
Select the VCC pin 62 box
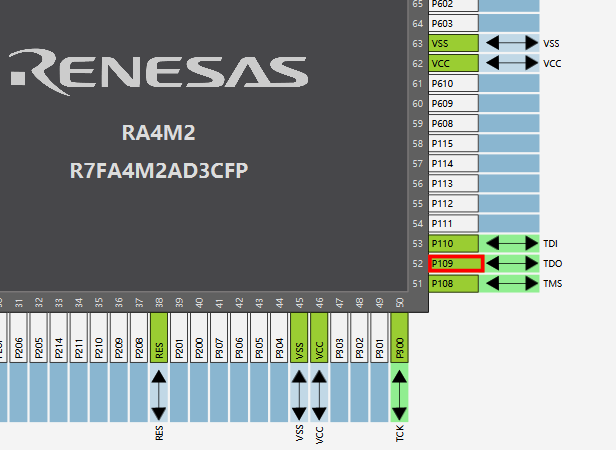(454, 63)
